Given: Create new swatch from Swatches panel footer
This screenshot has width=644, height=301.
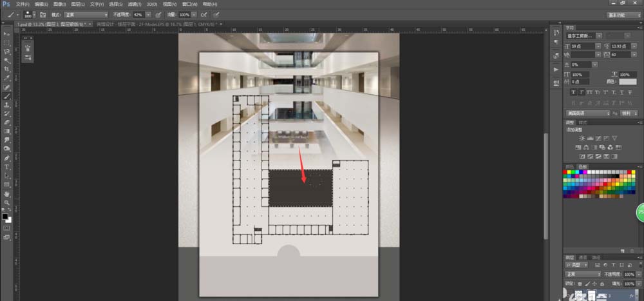Looking at the screenshot, I should pos(624,250).
